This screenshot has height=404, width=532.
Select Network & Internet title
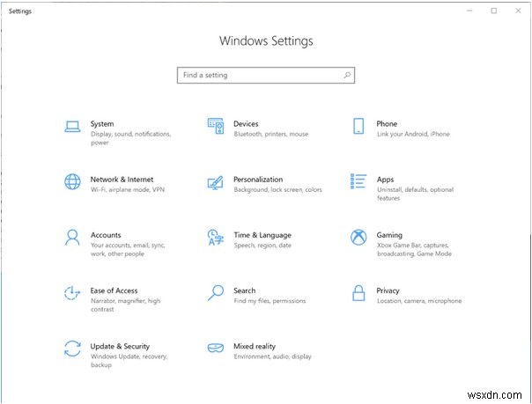click(x=122, y=180)
